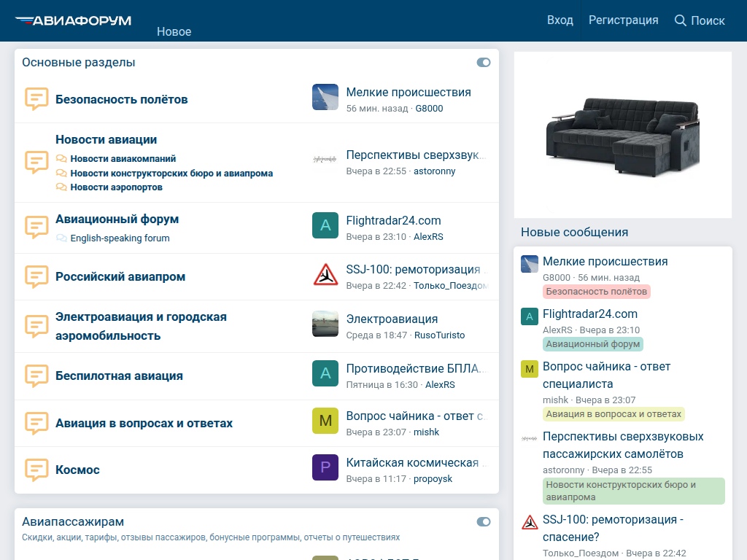Image resolution: width=747 pixels, height=560 pixels.
Task: Click the SSJ-100 warning triangle avatar
Action: pyautogui.click(x=325, y=274)
